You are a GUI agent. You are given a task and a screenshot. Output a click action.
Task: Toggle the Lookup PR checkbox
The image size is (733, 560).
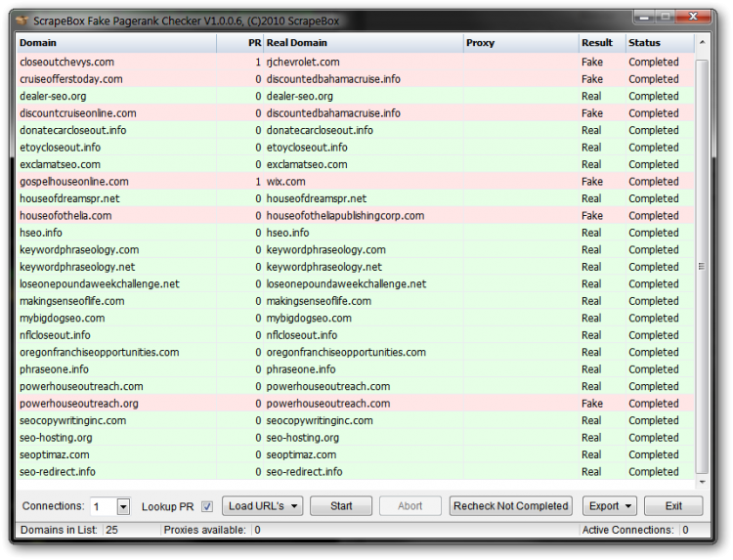pyautogui.click(x=207, y=506)
